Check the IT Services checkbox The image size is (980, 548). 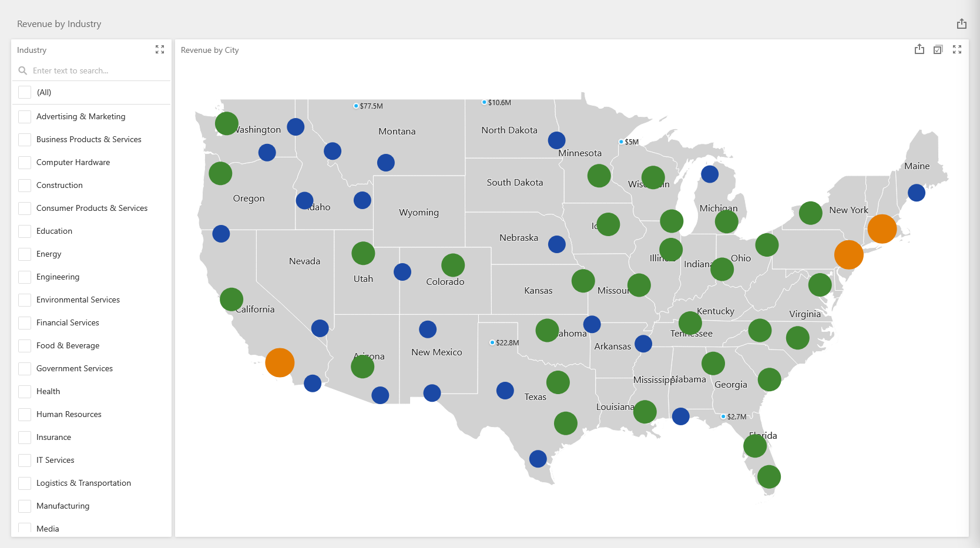[x=25, y=460]
